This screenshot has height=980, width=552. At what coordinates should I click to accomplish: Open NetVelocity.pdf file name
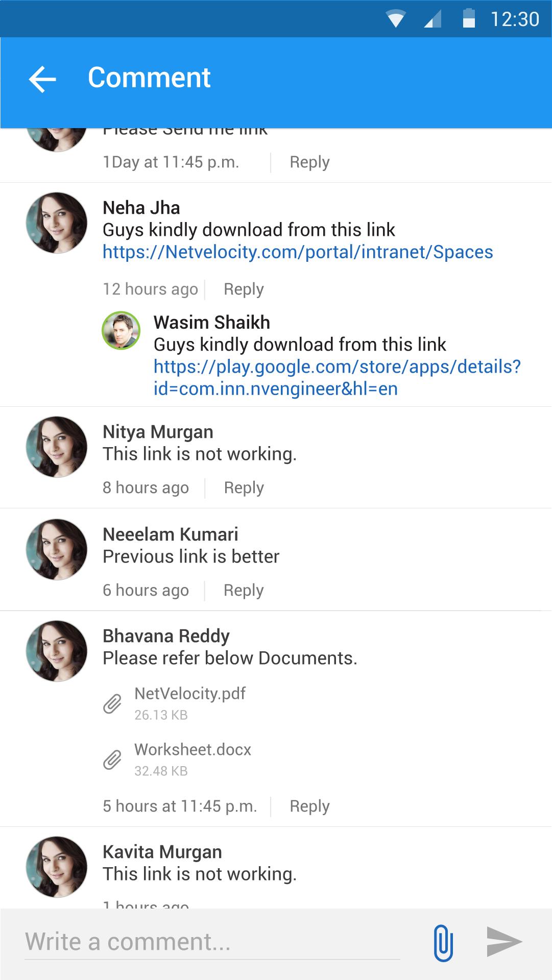(x=190, y=694)
